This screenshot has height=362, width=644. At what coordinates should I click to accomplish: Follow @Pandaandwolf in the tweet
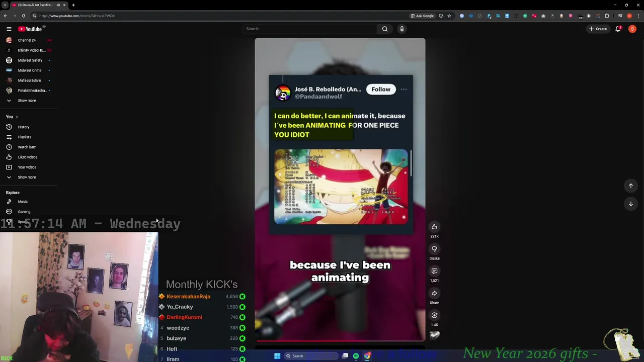click(381, 89)
